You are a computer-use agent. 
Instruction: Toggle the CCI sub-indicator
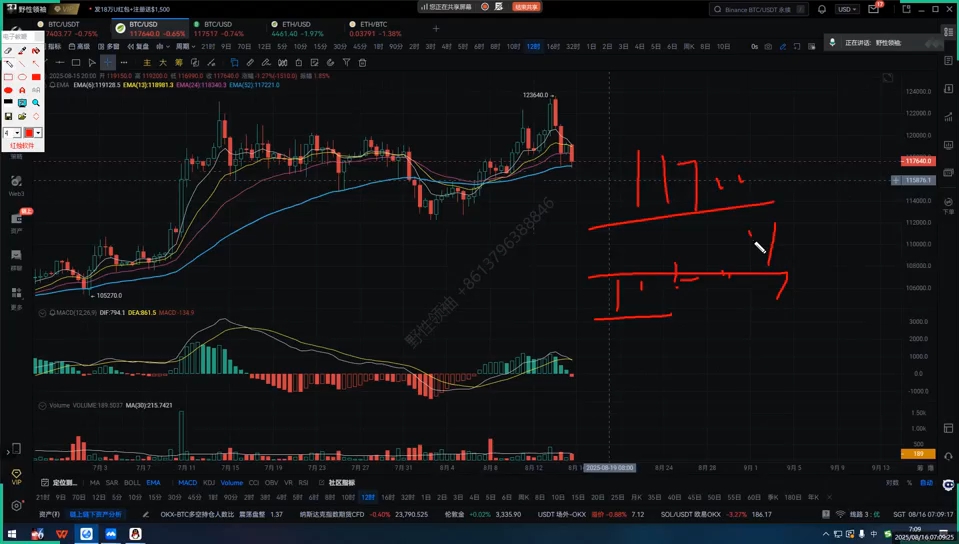(x=254, y=483)
